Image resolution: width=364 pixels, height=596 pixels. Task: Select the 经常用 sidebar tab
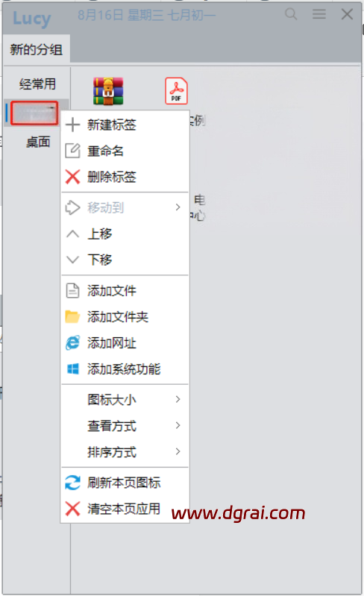click(37, 84)
